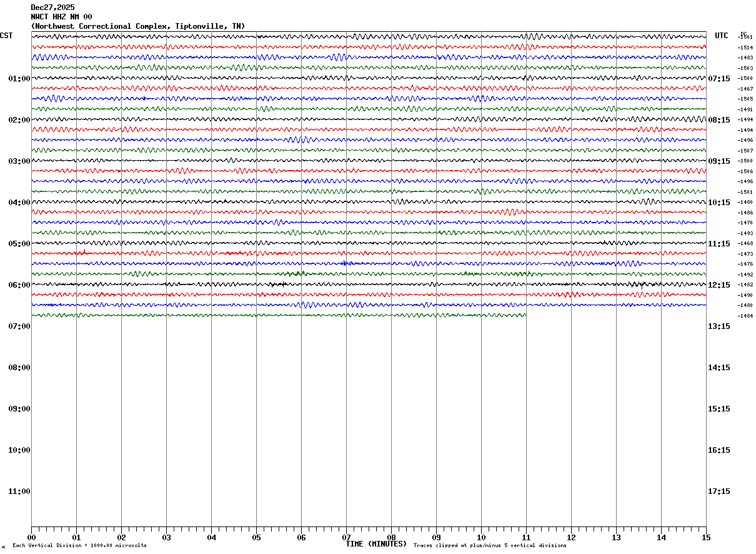Click minute tick label 00 on bottom axis
Image resolution: width=756 pixels, height=554 pixels.
click(31, 538)
